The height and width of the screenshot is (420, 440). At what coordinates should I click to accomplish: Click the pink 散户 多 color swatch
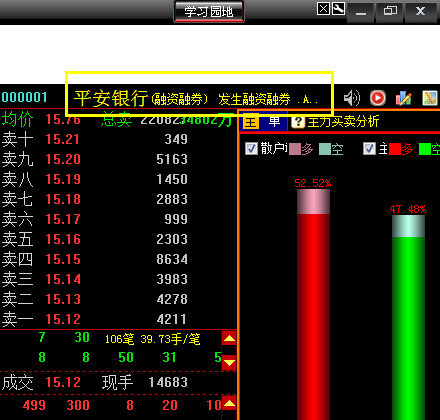(295, 149)
